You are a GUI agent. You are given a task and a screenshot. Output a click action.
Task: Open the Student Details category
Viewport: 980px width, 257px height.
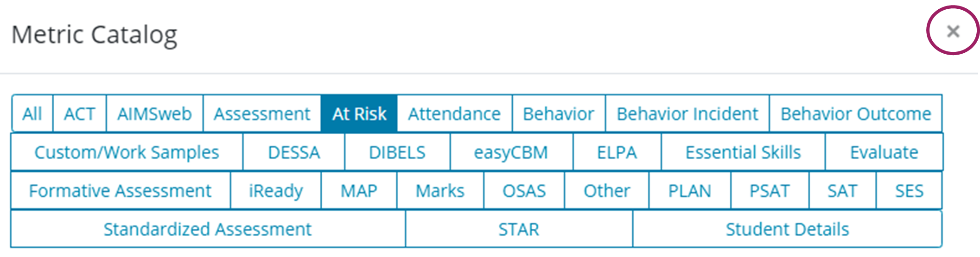click(x=787, y=229)
